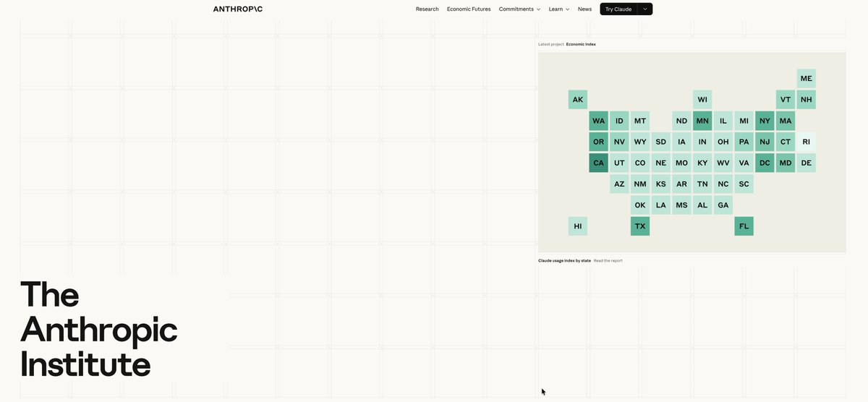Select the NM state tile

tap(640, 184)
